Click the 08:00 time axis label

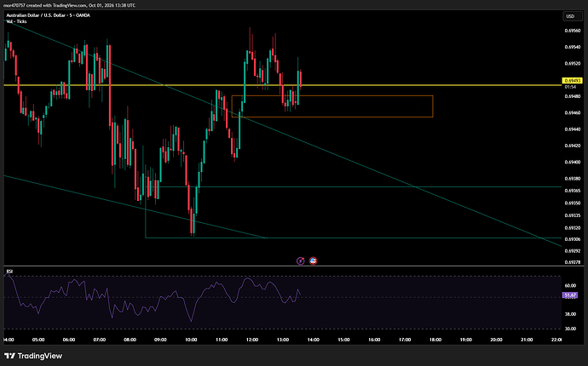130,340
